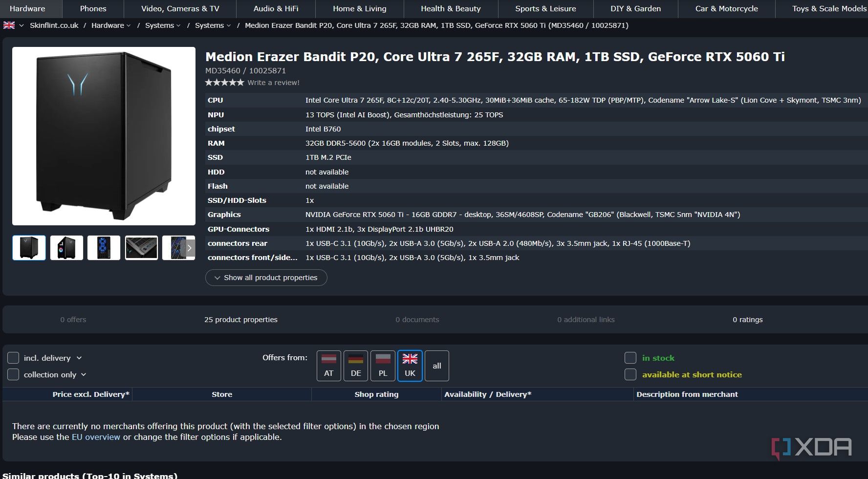Switch to 0 ratings tab
Image resolution: width=868 pixels, height=479 pixels.
747,320
